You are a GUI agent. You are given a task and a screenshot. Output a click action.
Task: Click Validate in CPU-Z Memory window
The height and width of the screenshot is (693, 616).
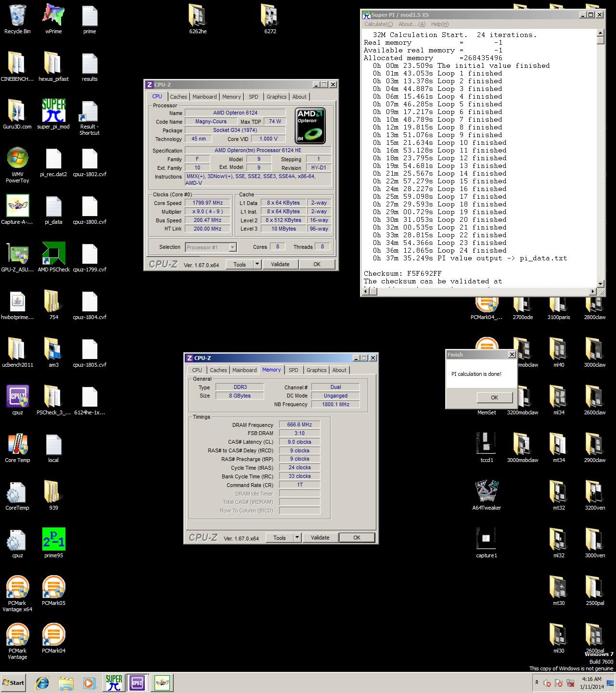tap(320, 538)
